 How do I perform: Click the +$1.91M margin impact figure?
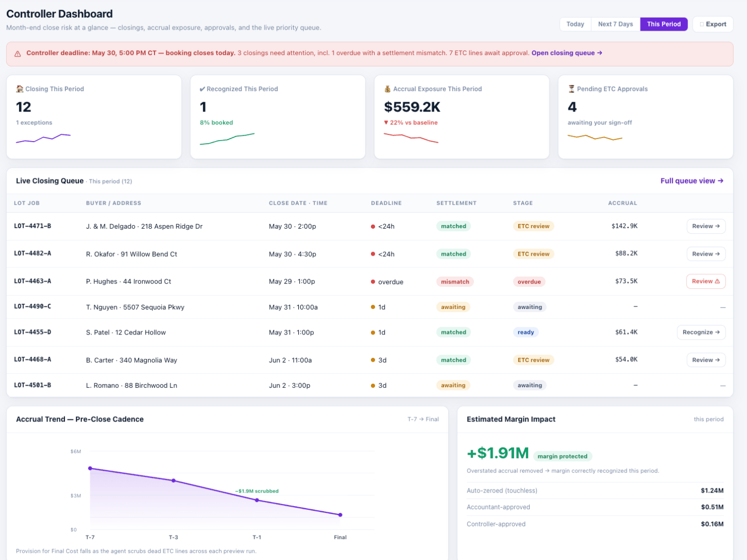pos(498,453)
